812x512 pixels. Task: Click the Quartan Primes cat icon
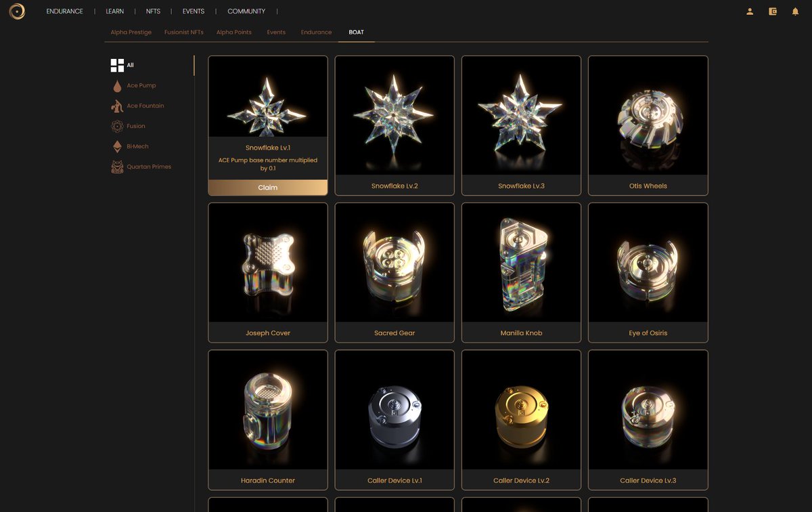[117, 167]
